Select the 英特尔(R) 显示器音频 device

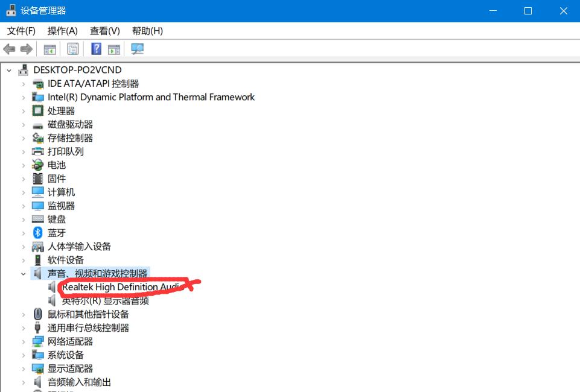click(x=106, y=300)
